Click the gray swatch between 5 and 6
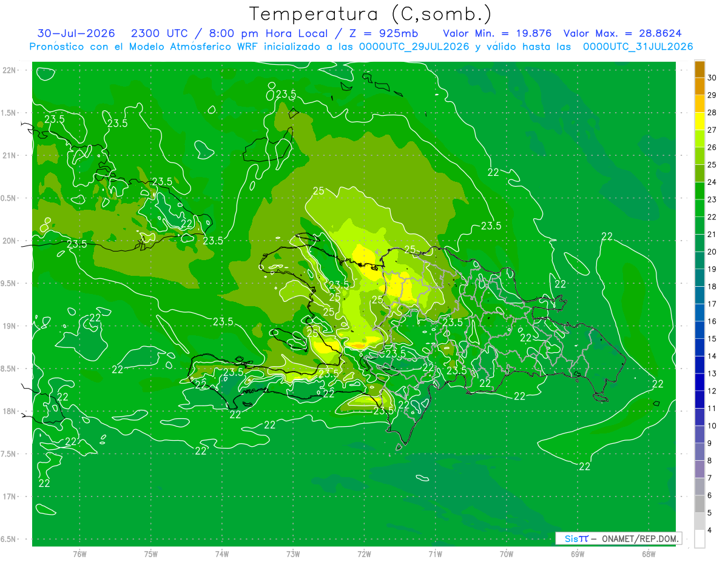Screen dimensions: 728x562 [699, 504]
